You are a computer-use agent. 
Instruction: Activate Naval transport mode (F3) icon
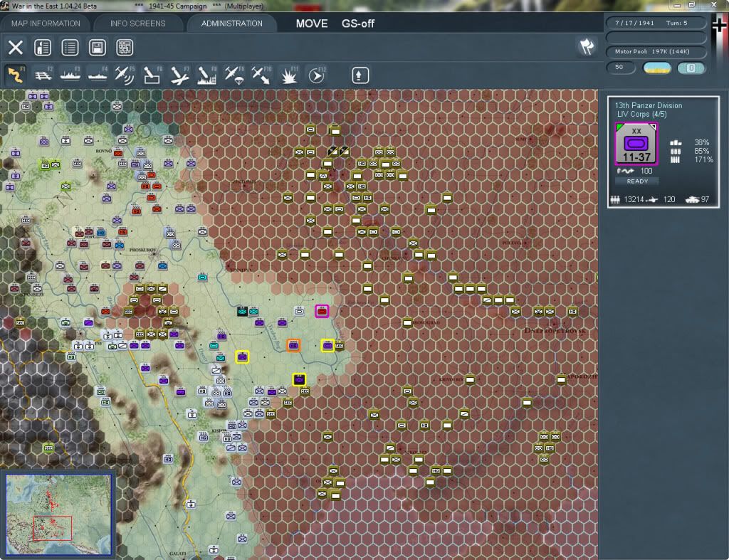pyautogui.click(x=70, y=75)
